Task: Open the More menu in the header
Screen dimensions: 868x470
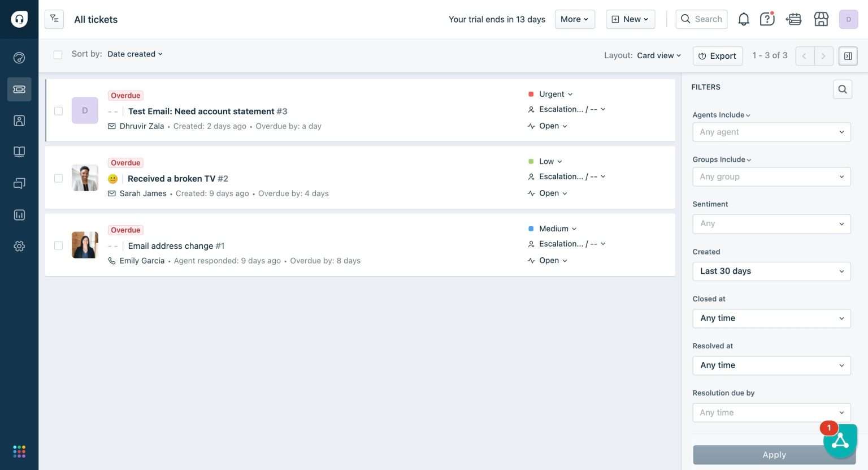Action: point(574,19)
